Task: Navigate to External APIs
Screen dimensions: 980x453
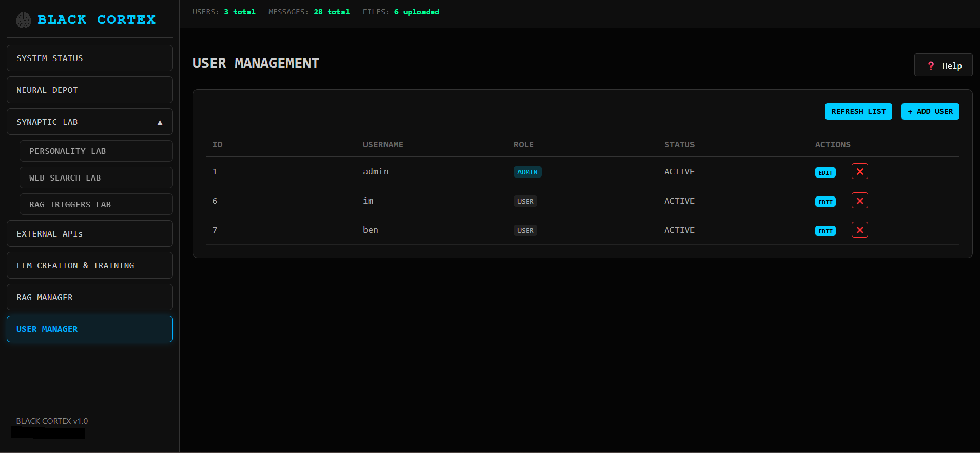Action: (x=90, y=233)
